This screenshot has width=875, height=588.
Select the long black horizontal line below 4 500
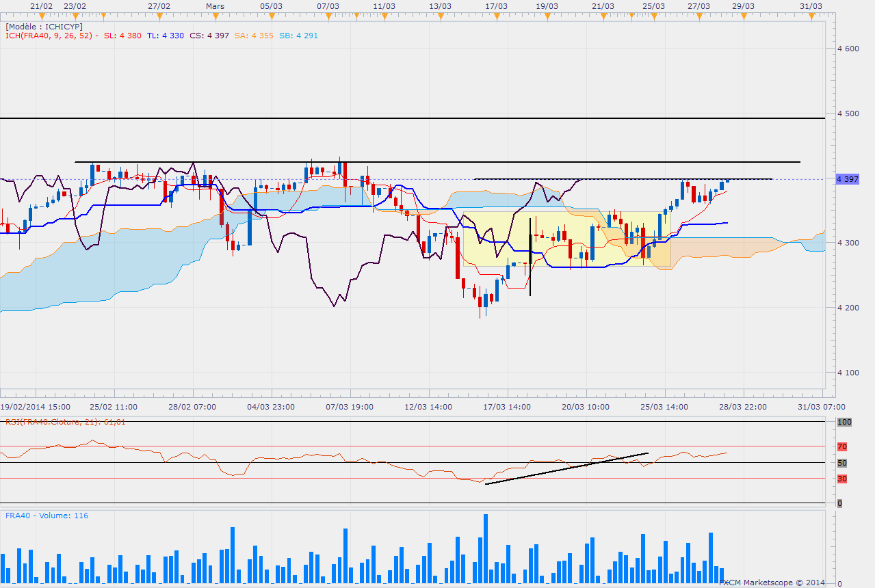(x=413, y=119)
